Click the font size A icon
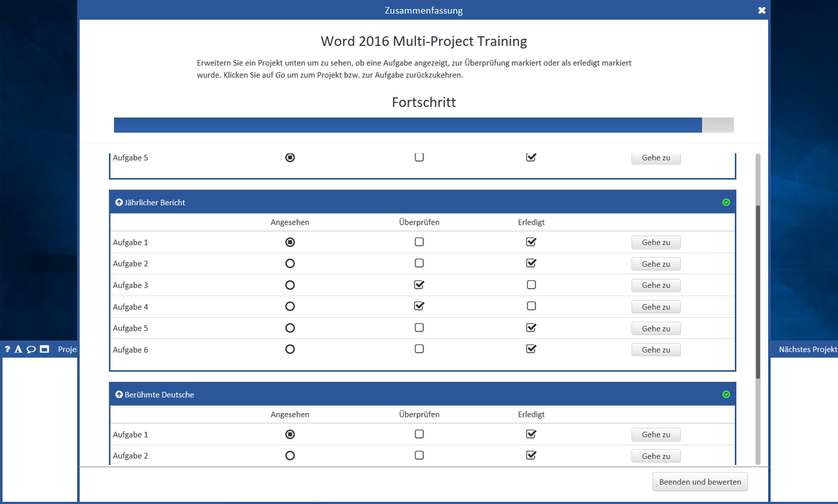Image resolution: width=838 pixels, height=504 pixels. (x=18, y=349)
